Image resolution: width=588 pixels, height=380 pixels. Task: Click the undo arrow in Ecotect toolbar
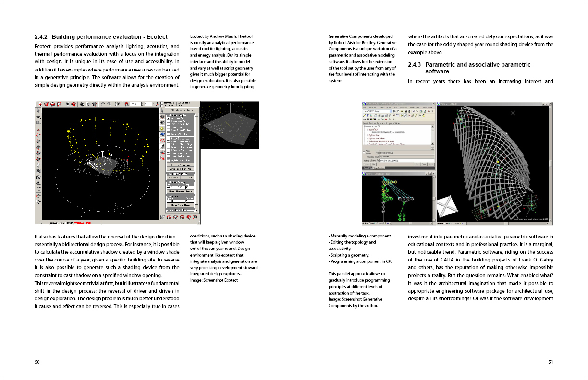[102, 104]
